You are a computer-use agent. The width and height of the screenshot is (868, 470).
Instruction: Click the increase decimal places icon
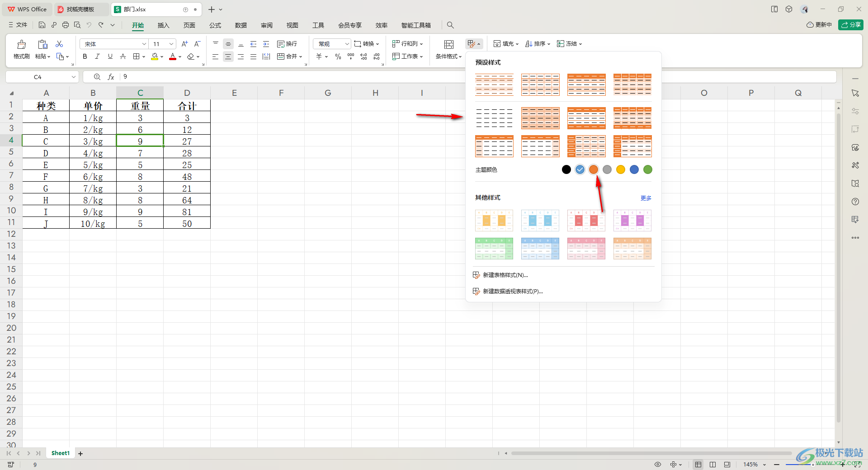(363, 56)
